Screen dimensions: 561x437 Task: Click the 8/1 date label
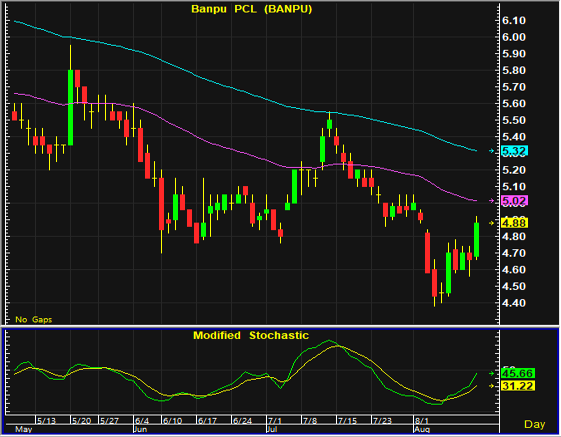(x=422, y=421)
